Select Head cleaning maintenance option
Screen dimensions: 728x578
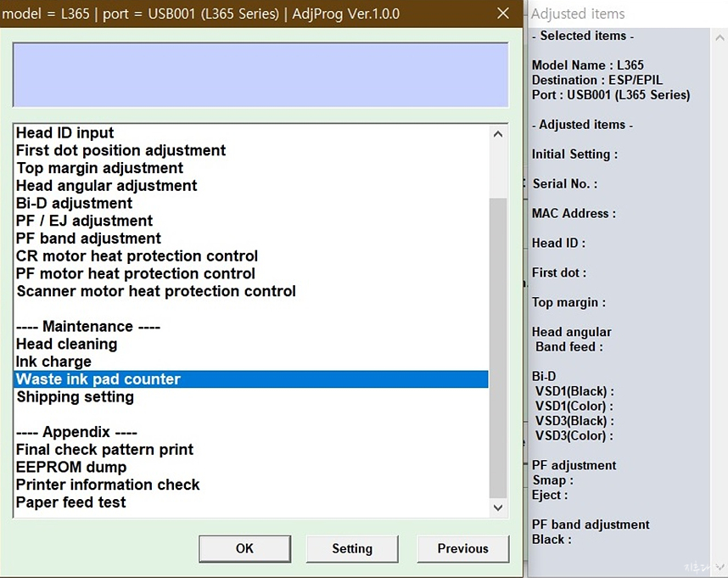[66, 345]
